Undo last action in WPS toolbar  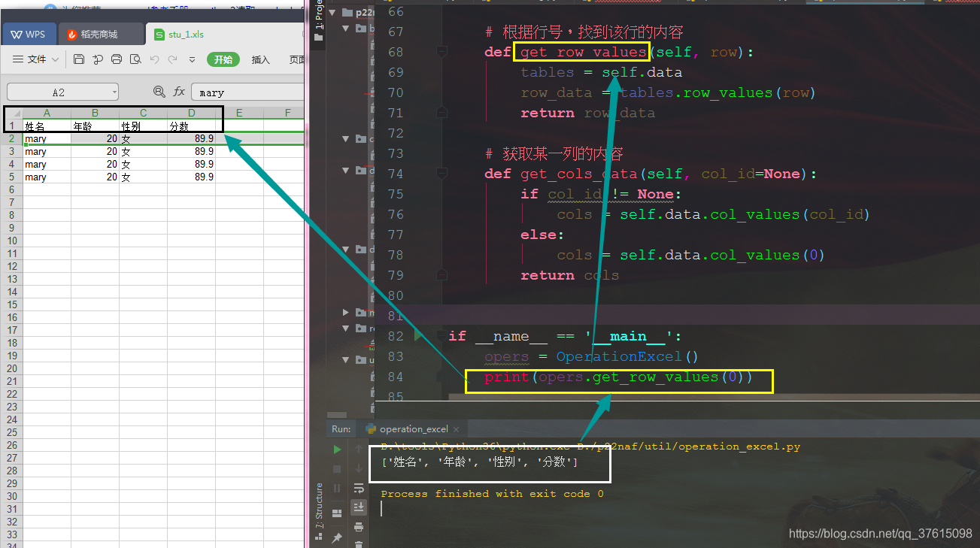[154, 59]
